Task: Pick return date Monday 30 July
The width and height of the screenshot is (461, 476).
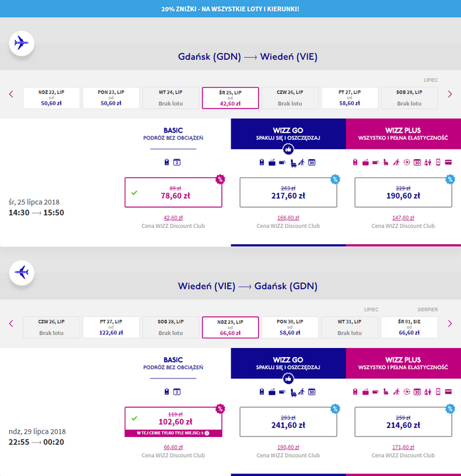Action: pyautogui.click(x=290, y=327)
